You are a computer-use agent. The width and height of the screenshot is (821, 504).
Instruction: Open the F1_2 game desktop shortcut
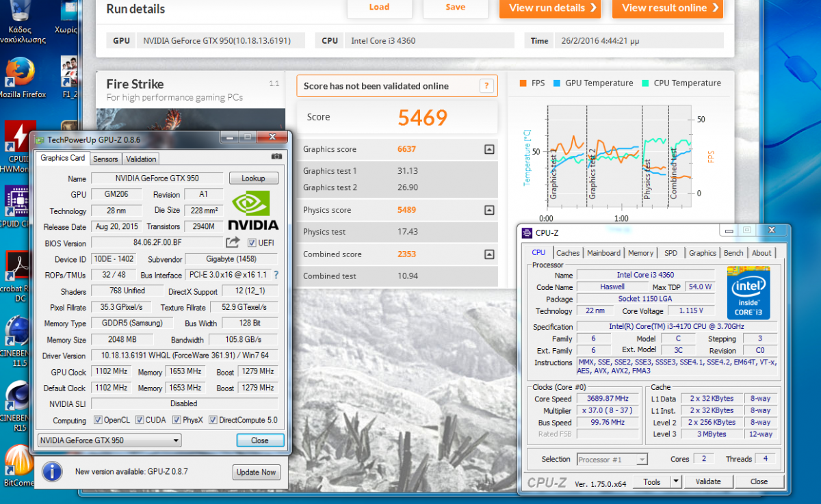[x=69, y=77]
